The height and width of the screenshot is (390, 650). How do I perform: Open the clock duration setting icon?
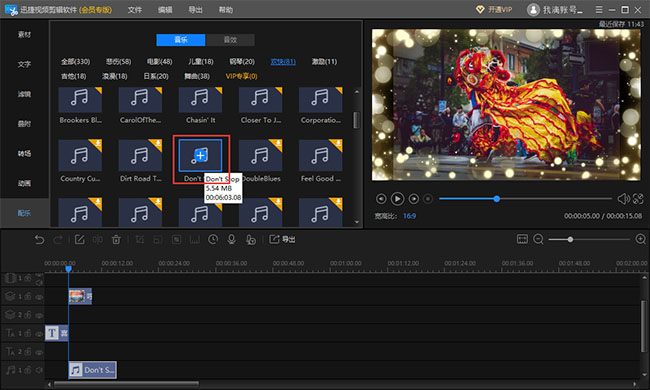213,240
